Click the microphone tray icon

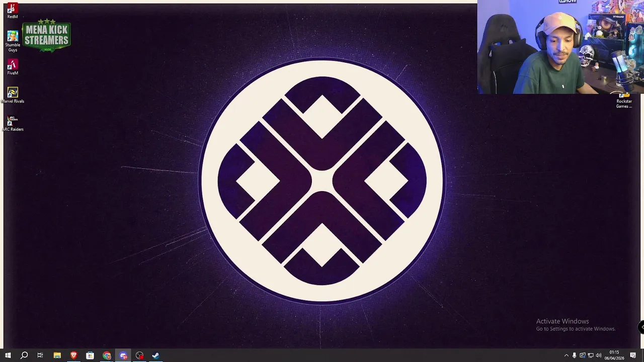[574, 355]
